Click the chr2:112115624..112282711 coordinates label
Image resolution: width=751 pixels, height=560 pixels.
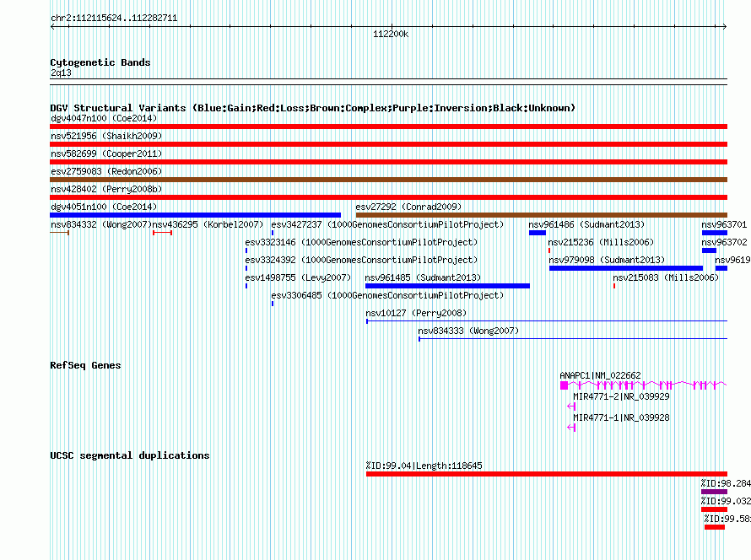[x=114, y=19]
